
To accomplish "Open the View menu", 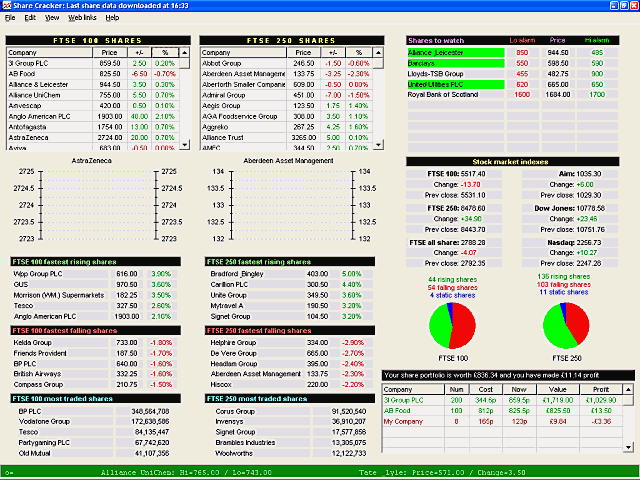I will (52, 18).
